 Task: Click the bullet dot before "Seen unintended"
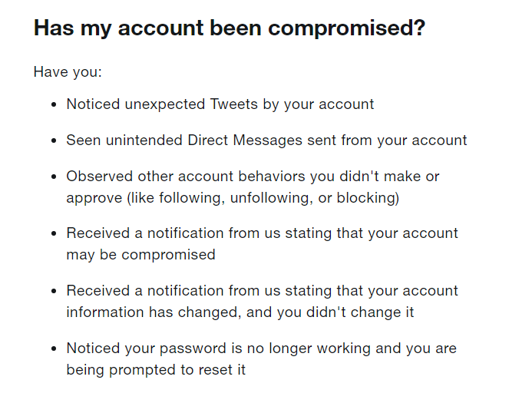(x=53, y=141)
